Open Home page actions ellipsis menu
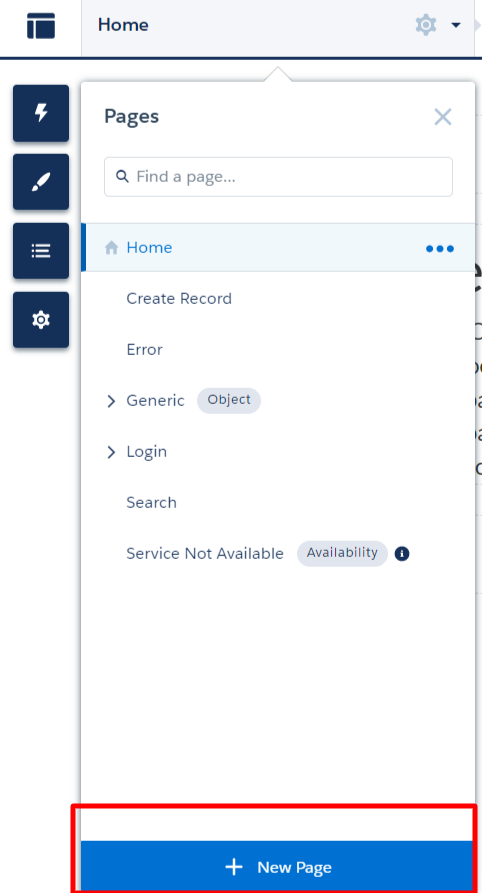The height and width of the screenshot is (893, 482). pos(440,248)
